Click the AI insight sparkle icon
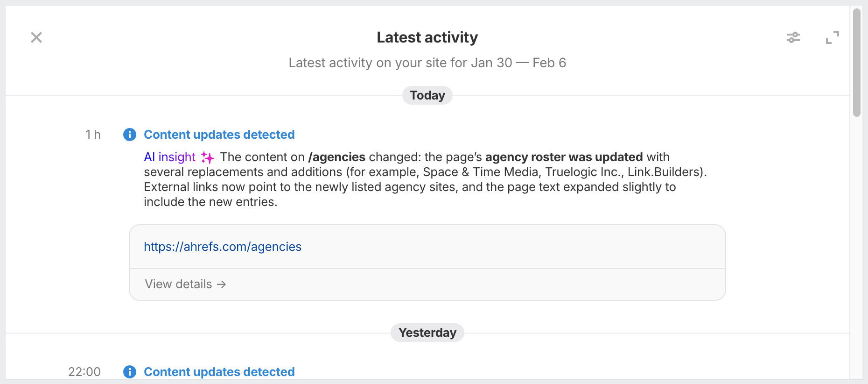The width and height of the screenshot is (868, 384). [208, 157]
